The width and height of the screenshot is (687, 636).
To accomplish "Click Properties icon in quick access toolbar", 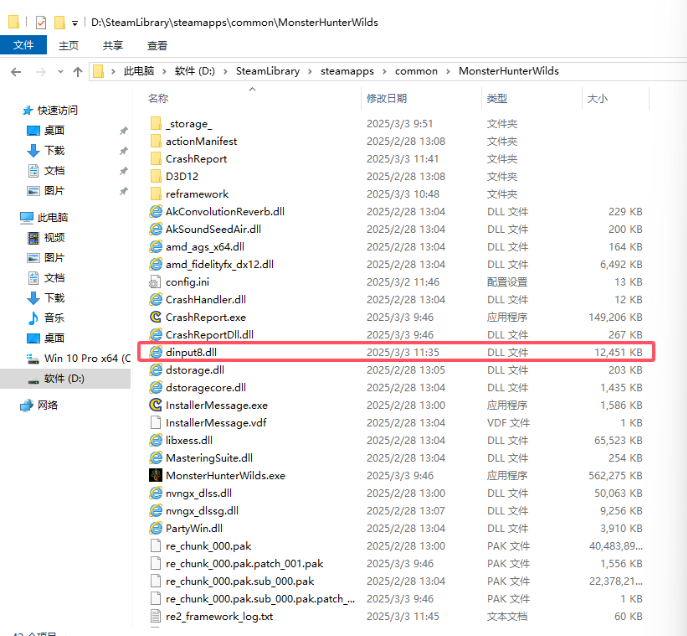I will point(40,22).
